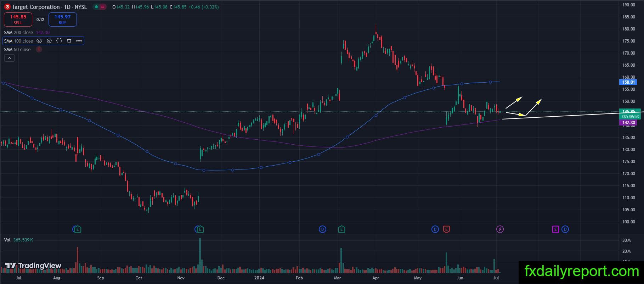Select the SMA 50 close legend label
This screenshot has height=284, width=644.
tap(17, 49)
